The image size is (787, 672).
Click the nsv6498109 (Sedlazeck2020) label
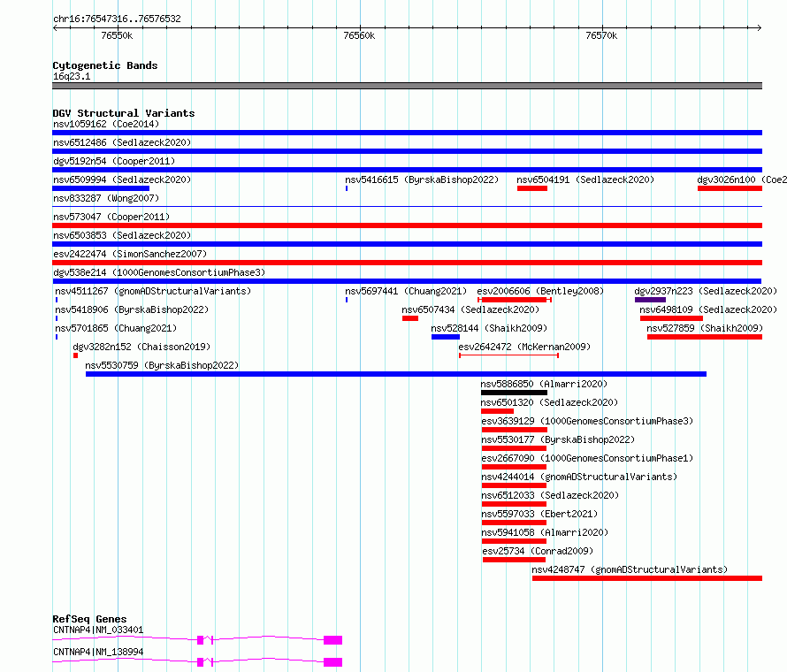pos(708,309)
